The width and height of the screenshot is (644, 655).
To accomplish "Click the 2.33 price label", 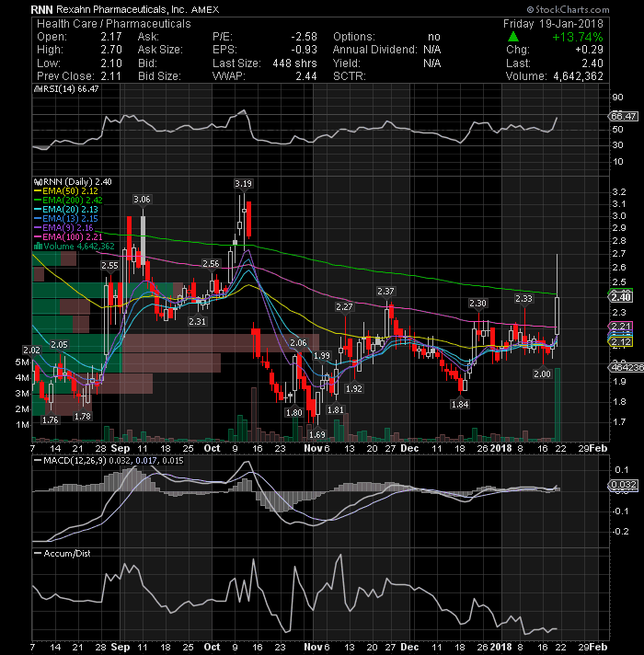I will pyautogui.click(x=523, y=298).
